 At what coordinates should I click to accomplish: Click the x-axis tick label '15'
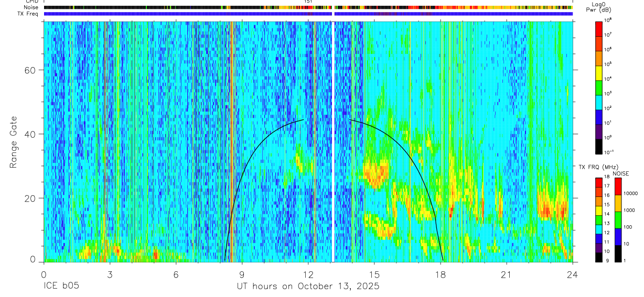click(x=374, y=274)
